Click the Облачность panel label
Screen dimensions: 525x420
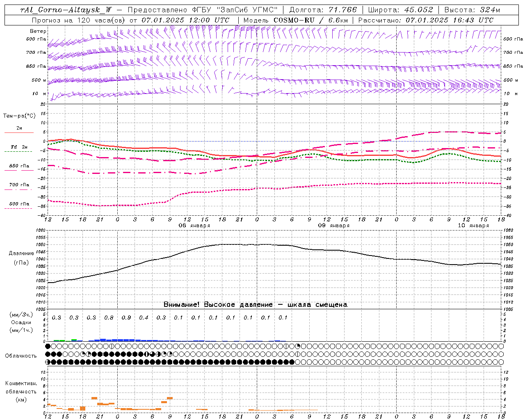tap(21, 356)
